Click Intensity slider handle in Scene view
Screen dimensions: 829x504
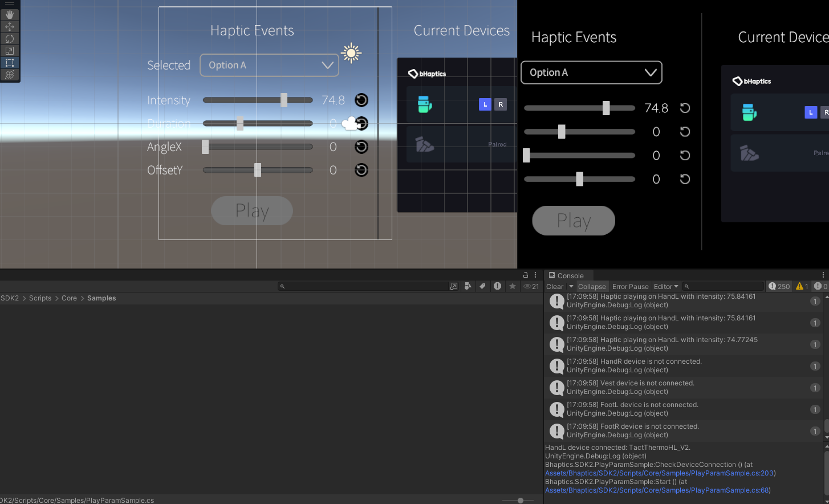pyautogui.click(x=284, y=100)
